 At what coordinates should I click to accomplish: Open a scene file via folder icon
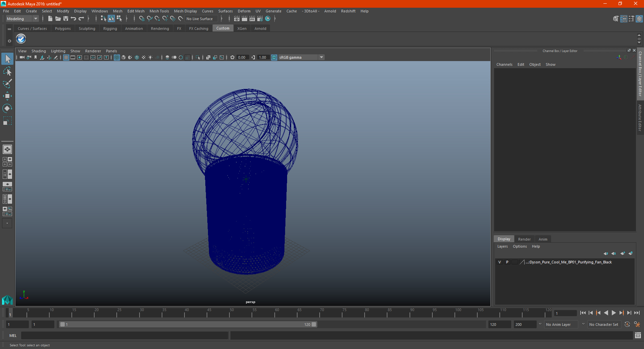click(x=58, y=19)
